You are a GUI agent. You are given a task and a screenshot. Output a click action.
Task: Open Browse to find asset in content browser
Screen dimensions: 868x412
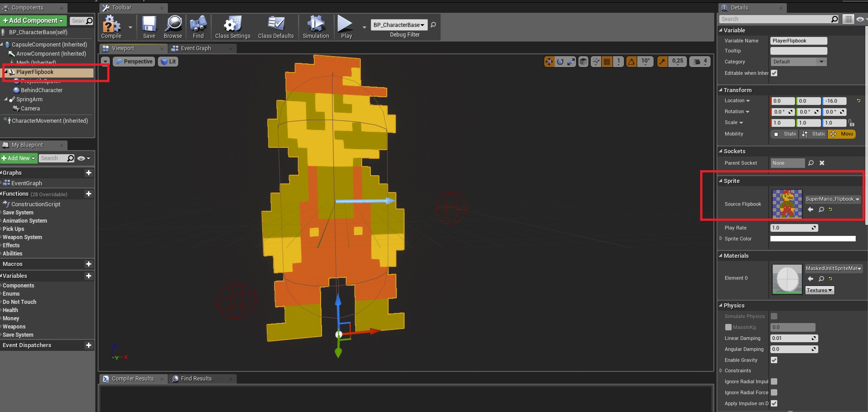pyautogui.click(x=173, y=26)
